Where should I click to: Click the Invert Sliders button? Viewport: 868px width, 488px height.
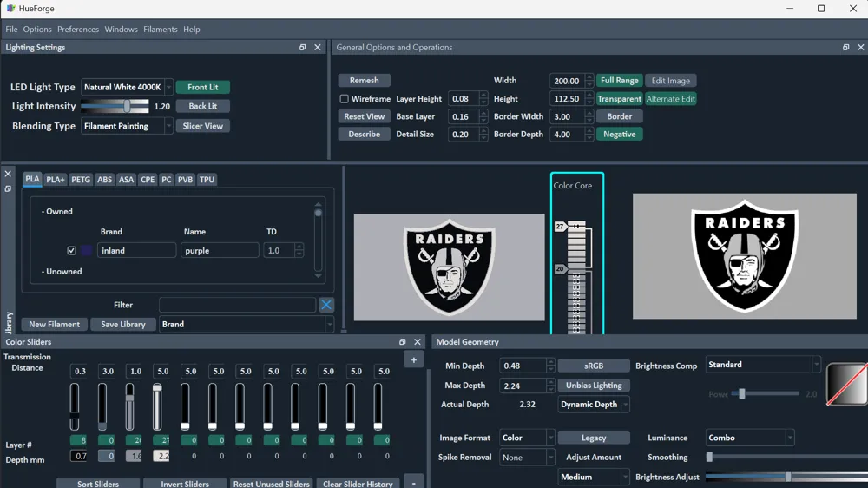point(185,483)
